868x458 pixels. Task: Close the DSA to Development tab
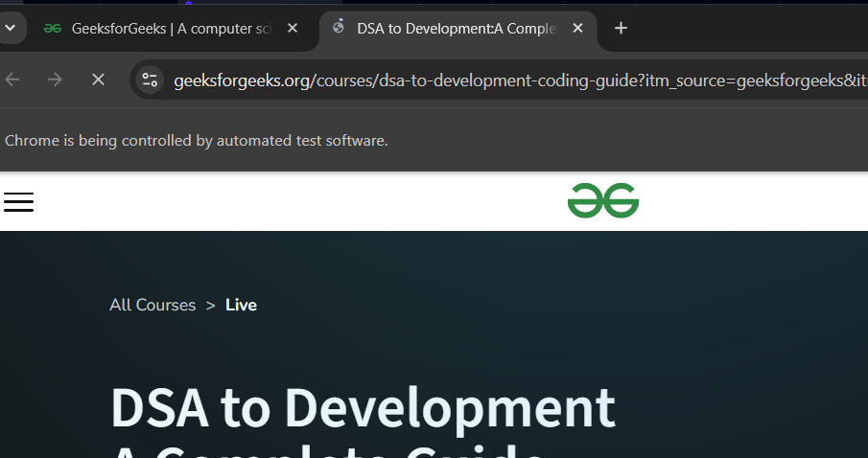click(x=577, y=28)
